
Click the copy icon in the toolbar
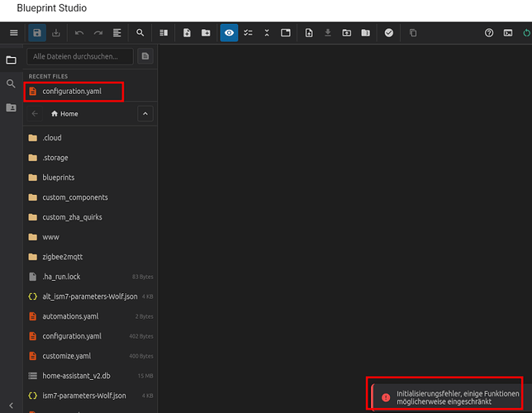tap(413, 33)
